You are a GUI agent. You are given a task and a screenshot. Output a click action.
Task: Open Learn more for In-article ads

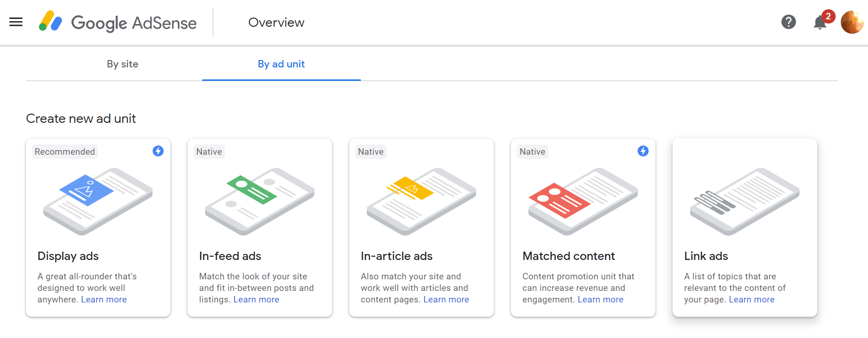click(446, 299)
